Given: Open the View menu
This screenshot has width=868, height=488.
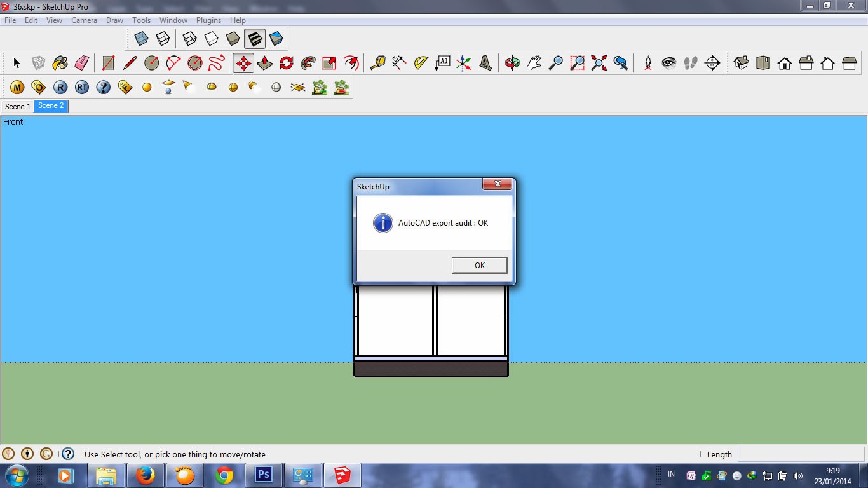Looking at the screenshot, I should click(55, 20).
